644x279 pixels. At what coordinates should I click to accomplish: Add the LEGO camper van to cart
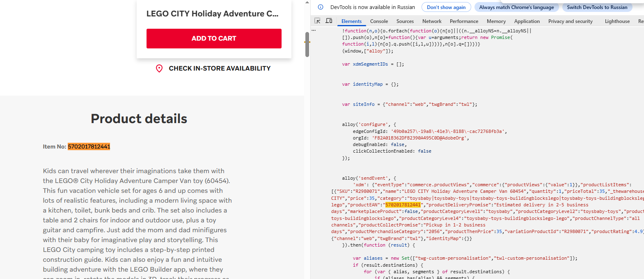214,39
